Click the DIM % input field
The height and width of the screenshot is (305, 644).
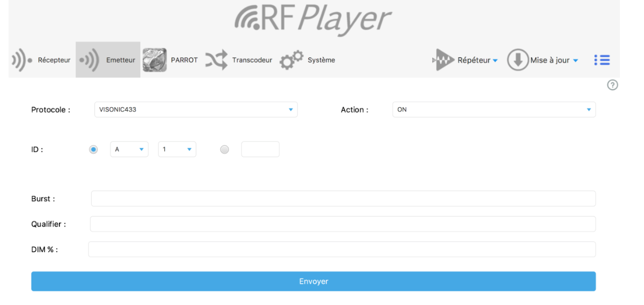point(342,249)
